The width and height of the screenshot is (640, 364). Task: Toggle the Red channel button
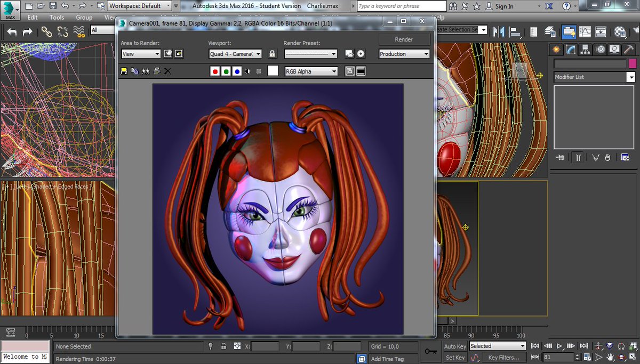215,71
